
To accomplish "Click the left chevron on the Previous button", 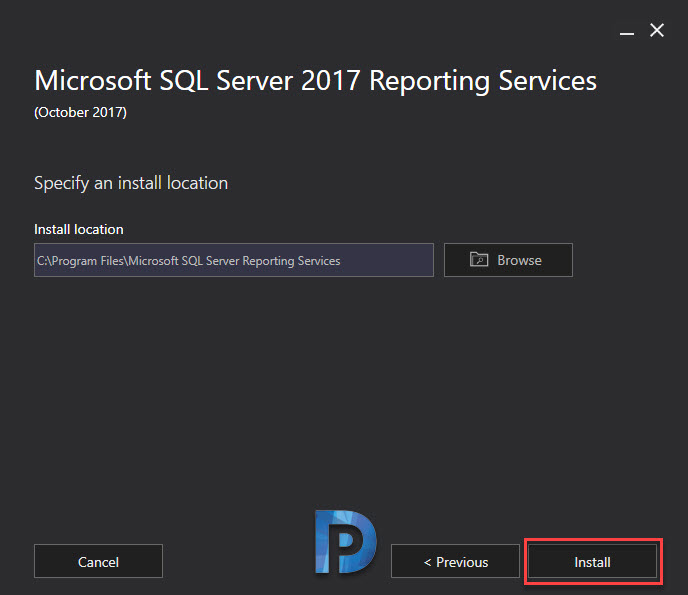I will pos(427,562).
